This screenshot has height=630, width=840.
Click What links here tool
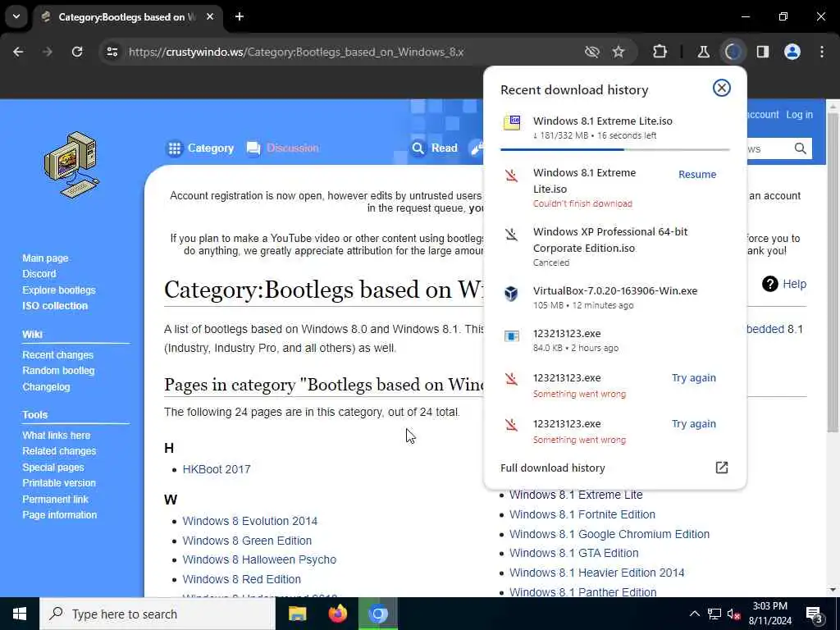pyautogui.click(x=57, y=436)
